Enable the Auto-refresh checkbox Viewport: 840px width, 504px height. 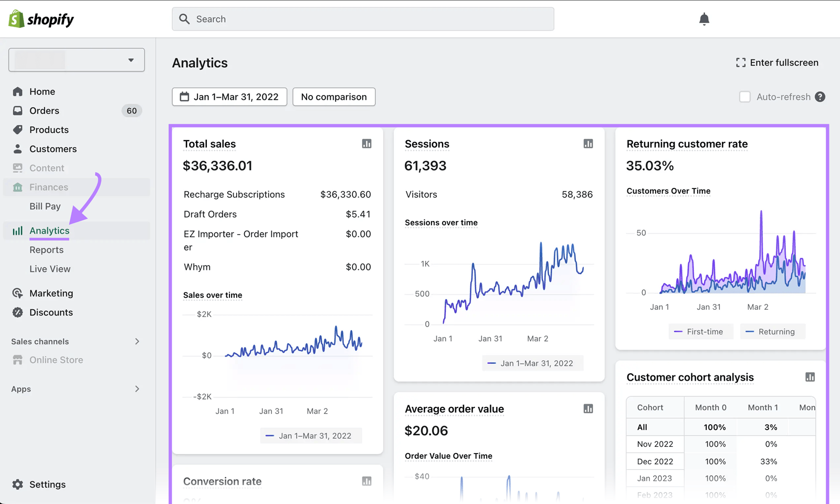[x=745, y=97]
